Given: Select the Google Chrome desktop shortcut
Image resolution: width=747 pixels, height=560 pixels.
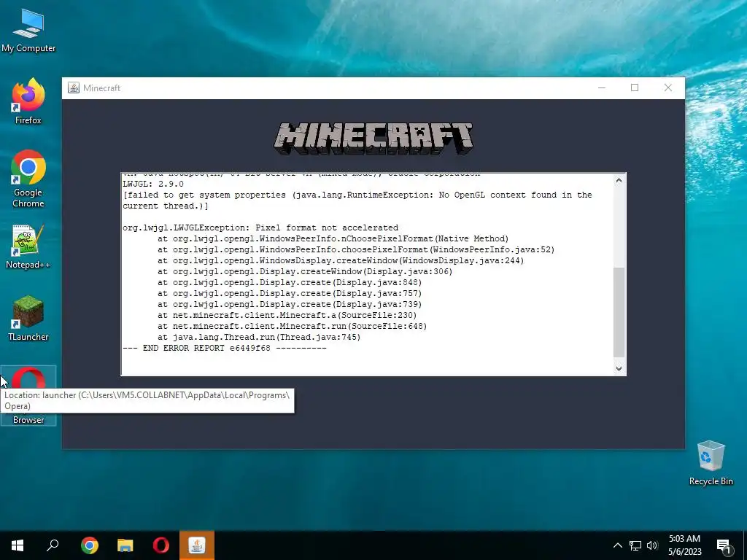Looking at the screenshot, I should (x=28, y=179).
